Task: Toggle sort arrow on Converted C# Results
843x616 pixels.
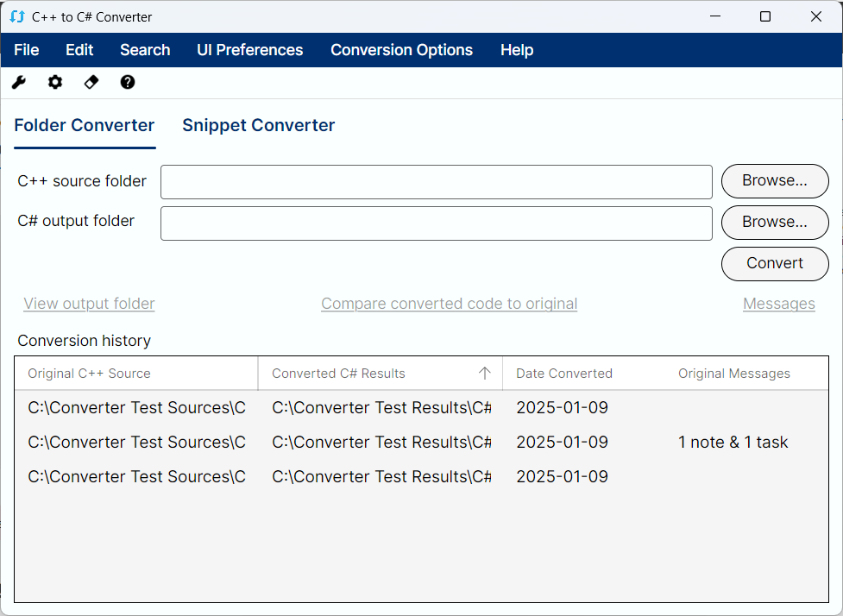Action: (x=485, y=374)
